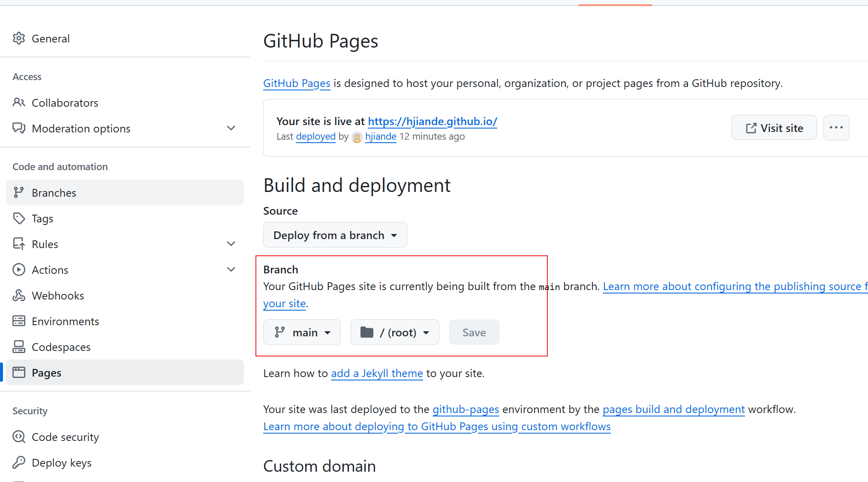Expand the Actions sidebar section
The height and width of the screenshot is (482, 868).
(231, 270)
